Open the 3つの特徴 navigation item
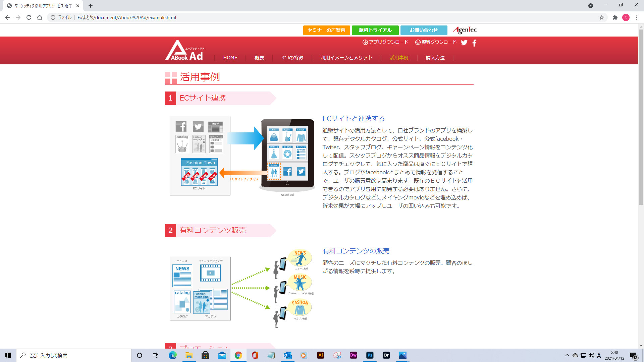644x362 pixels. tap(292, 58)
